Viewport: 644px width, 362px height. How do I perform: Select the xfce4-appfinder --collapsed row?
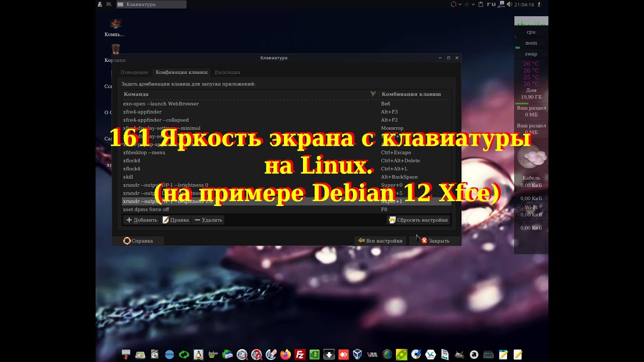[x=287, y=120]
